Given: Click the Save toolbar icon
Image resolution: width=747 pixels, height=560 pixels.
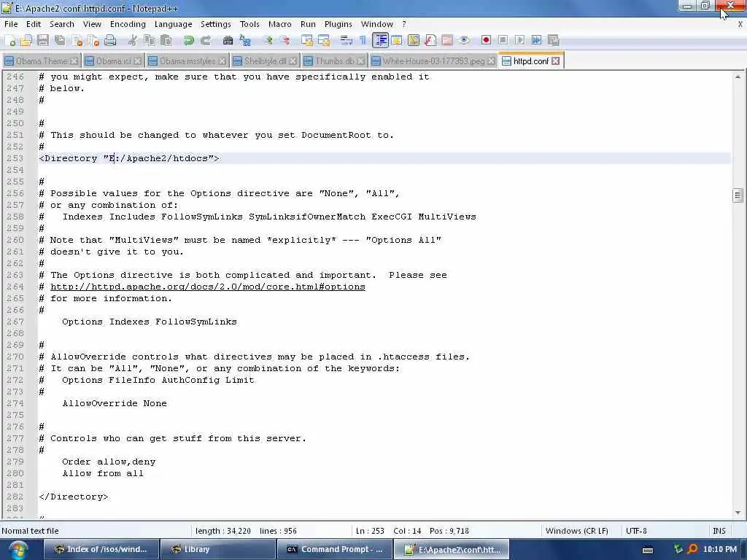Looking at the screenshot, I should [x=43, y=41].
